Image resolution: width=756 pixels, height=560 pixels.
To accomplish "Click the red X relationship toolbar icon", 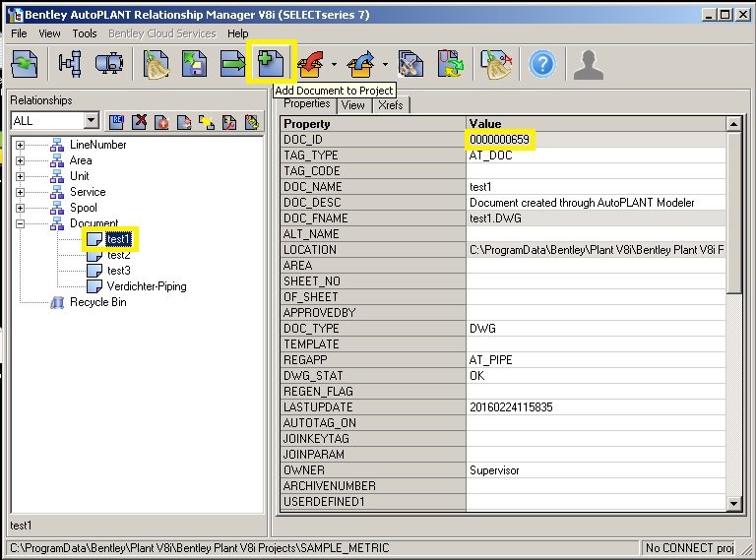I will pos(139,122).
